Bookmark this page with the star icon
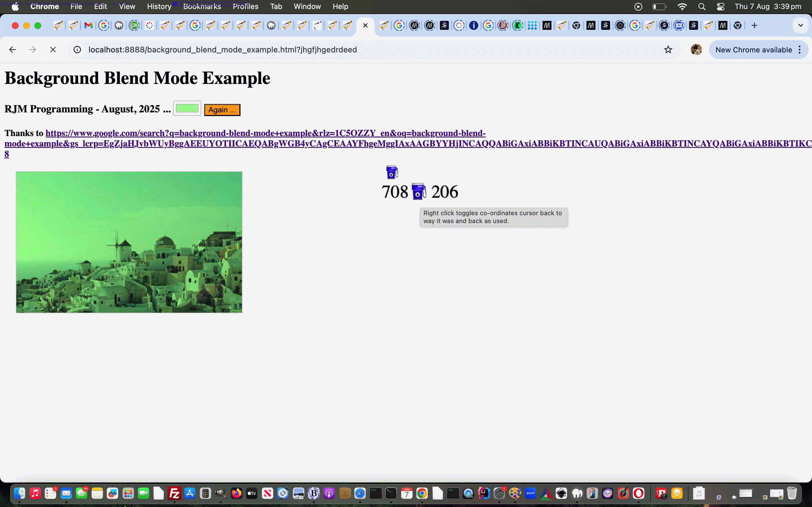The width and height of the screenshot is (812, 507). coord(668,50)
